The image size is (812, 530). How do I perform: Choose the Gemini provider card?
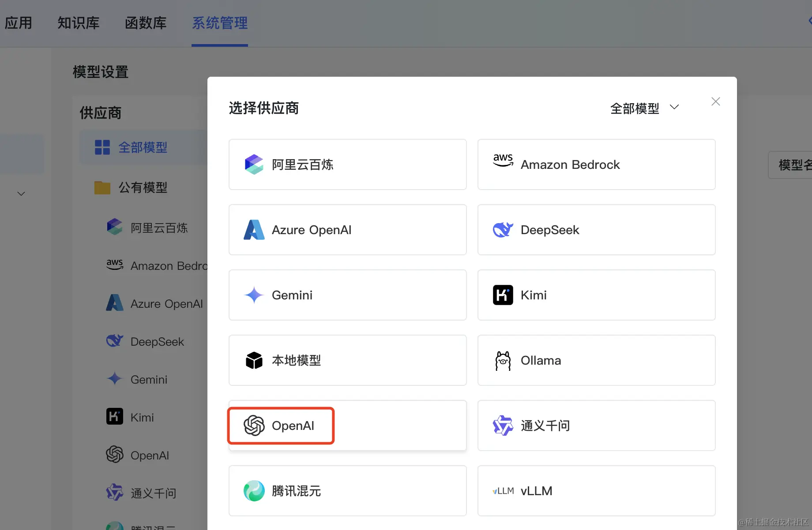347,295
